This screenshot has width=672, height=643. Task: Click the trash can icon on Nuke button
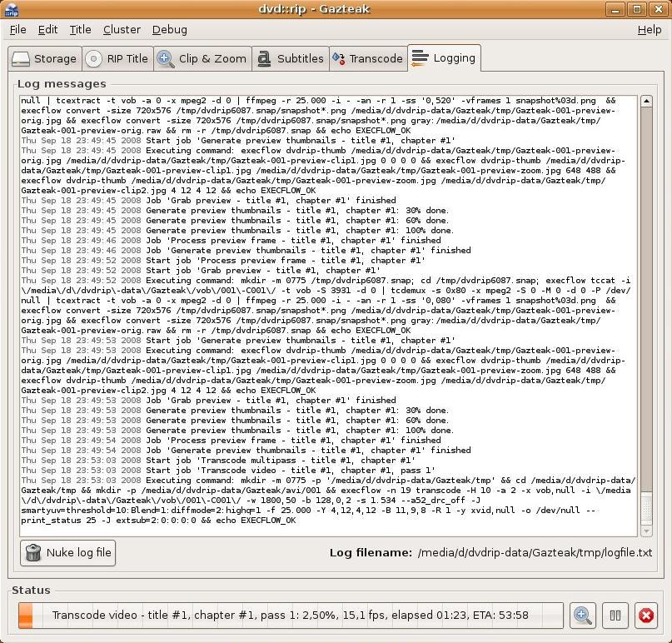point(33,552)
